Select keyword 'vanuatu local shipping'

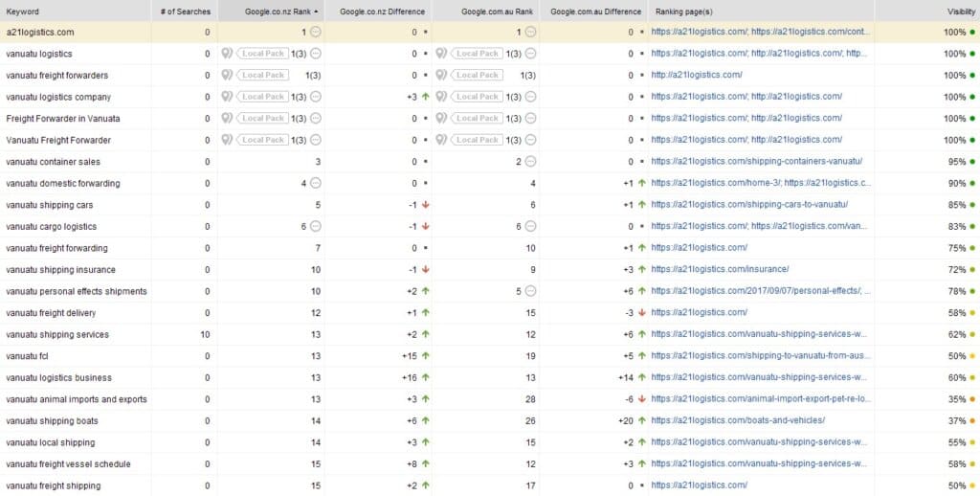(51, 442)
